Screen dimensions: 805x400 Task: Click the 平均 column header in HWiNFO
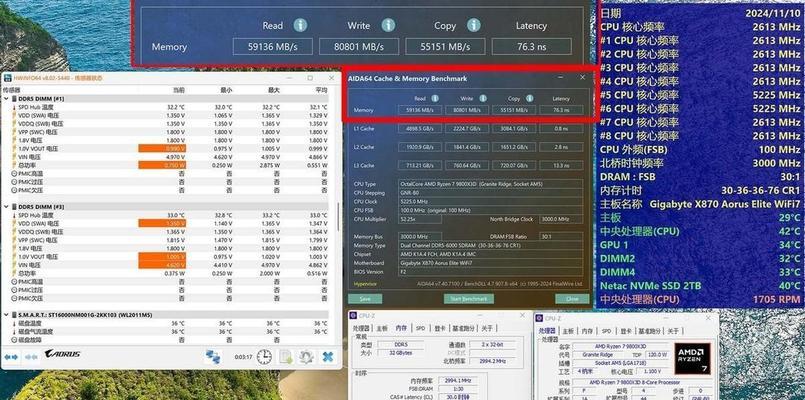[x=321, y=90]
